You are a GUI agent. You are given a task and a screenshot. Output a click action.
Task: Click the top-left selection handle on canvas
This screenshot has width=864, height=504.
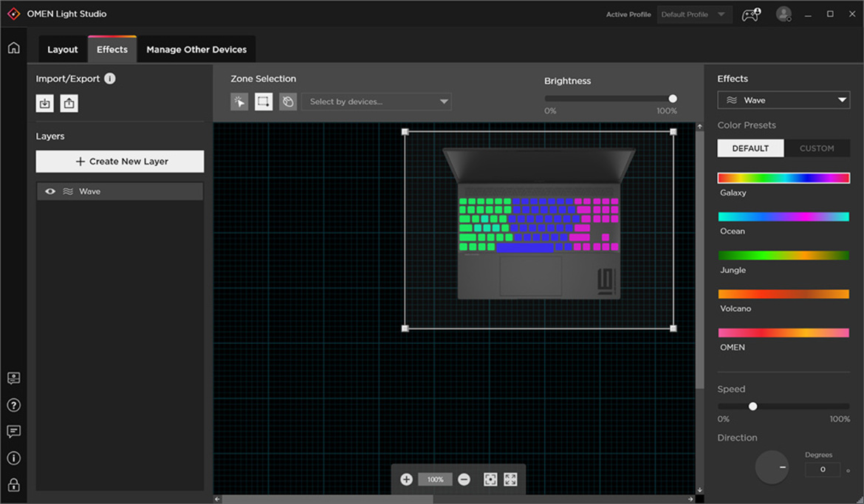pos(405,131)
